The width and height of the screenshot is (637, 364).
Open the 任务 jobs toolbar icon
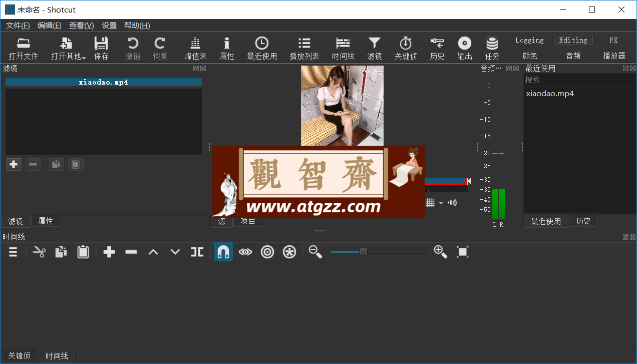click(492, 49)
